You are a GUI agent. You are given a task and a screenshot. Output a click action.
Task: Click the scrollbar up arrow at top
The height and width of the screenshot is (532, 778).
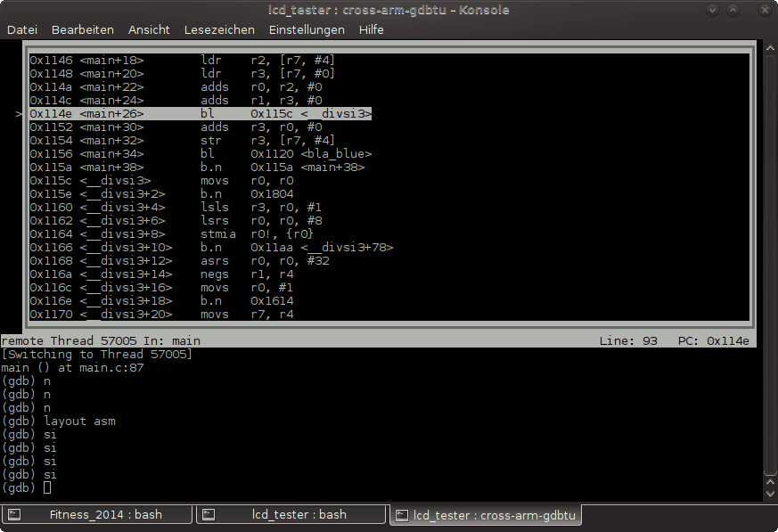[770, 48]
